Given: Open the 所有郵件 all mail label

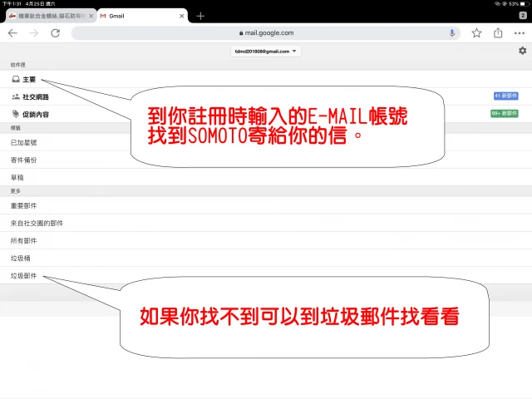Looking at the screenshot, I should (266, 241).
